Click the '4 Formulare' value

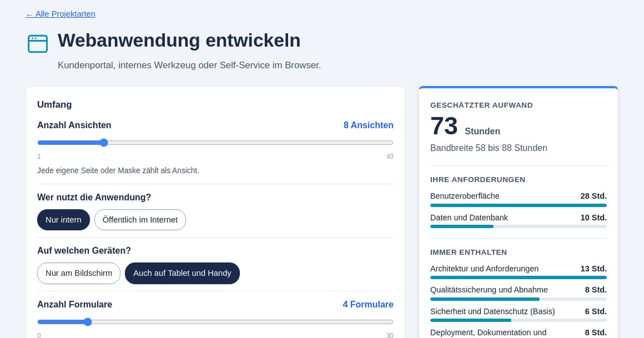point(368,305)
